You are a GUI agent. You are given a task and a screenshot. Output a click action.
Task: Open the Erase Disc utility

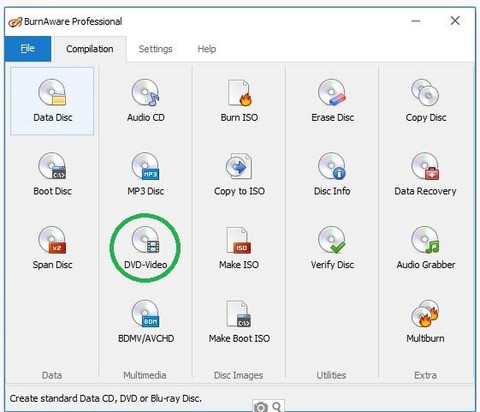coord(332,101)
